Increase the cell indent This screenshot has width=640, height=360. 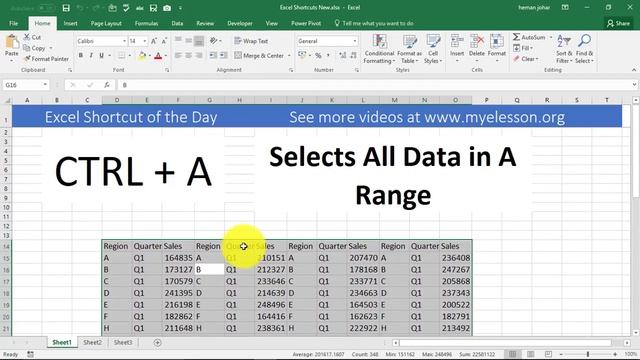click(x=224, y=56)
